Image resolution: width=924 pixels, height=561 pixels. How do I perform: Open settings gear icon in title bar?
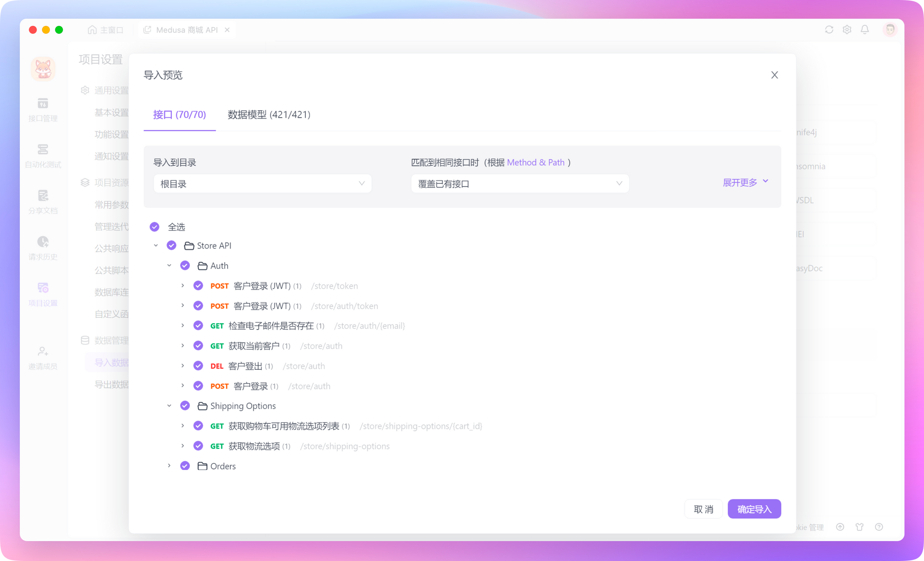pos(847,30)
